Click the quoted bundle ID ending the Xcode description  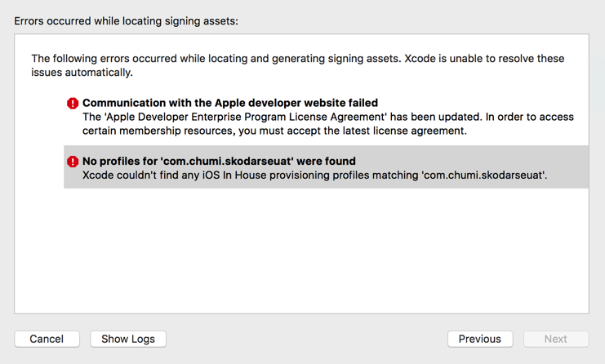483,175
